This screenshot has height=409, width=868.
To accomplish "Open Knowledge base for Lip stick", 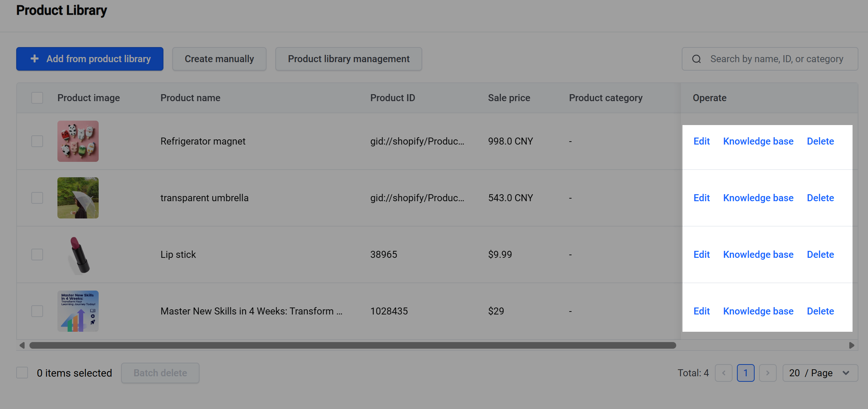I will click(x=758, y=255).
